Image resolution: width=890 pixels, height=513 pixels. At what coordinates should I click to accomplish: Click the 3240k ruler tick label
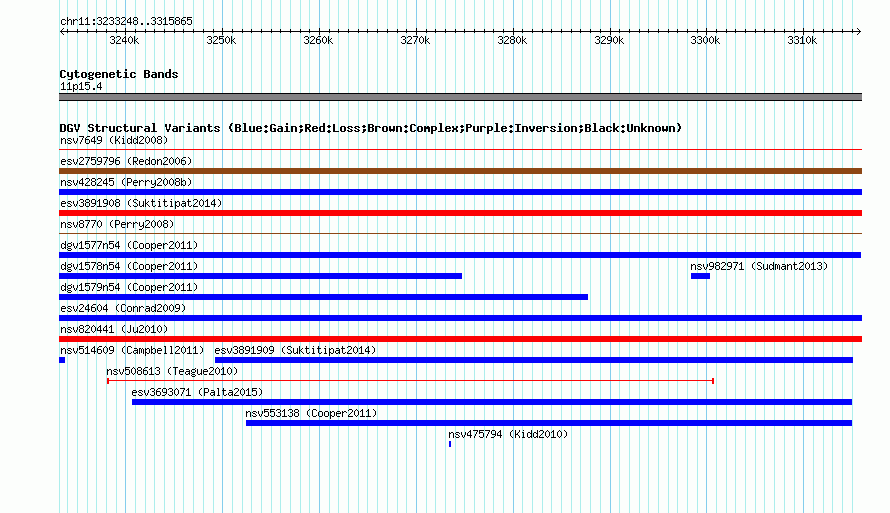(x=124, y=40)
